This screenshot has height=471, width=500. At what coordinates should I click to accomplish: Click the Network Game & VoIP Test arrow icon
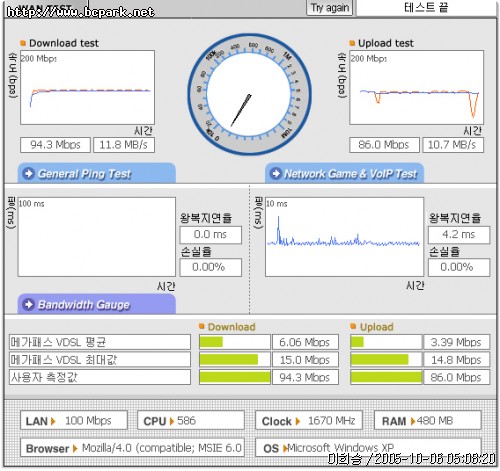[x=276, y=173]
